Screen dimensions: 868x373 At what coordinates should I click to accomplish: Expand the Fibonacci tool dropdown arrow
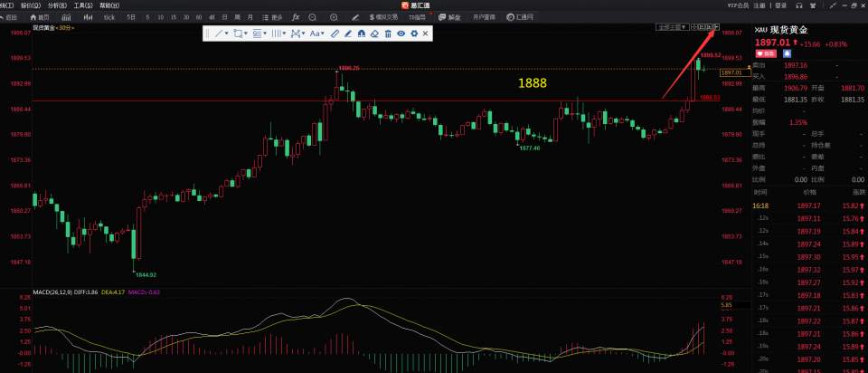[x=265, y=33]
